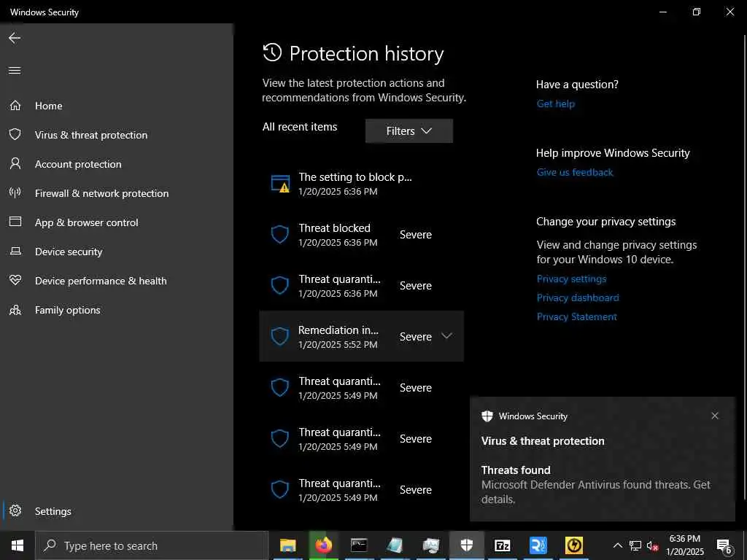Go to Device security section
The width and height of the screenshot is (747, 560).
[69, 252]
